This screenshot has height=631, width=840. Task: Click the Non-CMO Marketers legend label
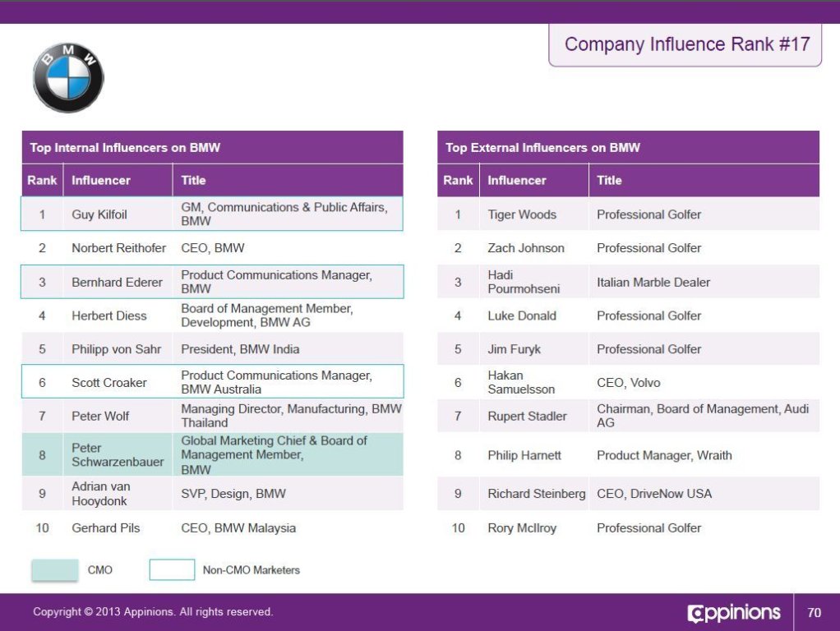pyautogui.click(x=251, y=570)
